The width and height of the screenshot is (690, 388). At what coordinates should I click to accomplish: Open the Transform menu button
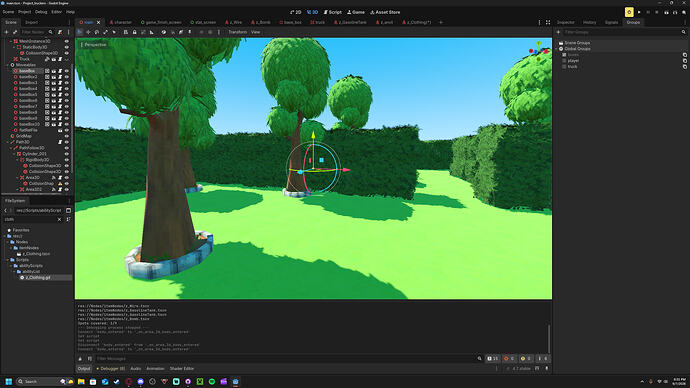pyautogui.click(x=238, y=32)
